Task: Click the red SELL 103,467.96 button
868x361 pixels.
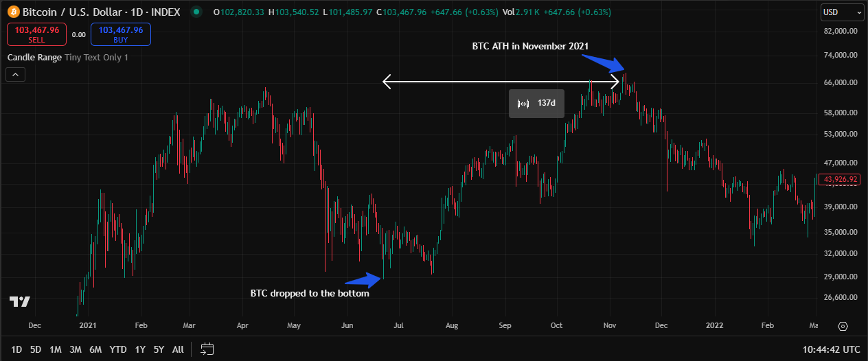Action: pyautogui.click(x=36, y=34)
